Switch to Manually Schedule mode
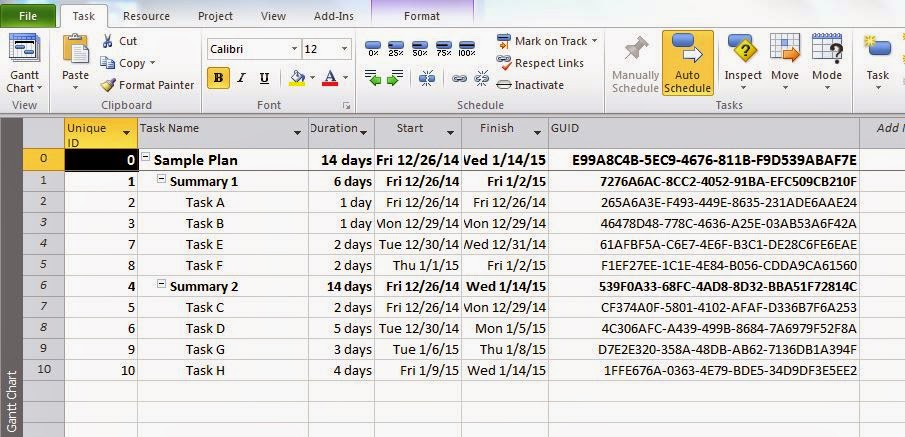This screenshot has height=437, width=905. tap(635, 64)
